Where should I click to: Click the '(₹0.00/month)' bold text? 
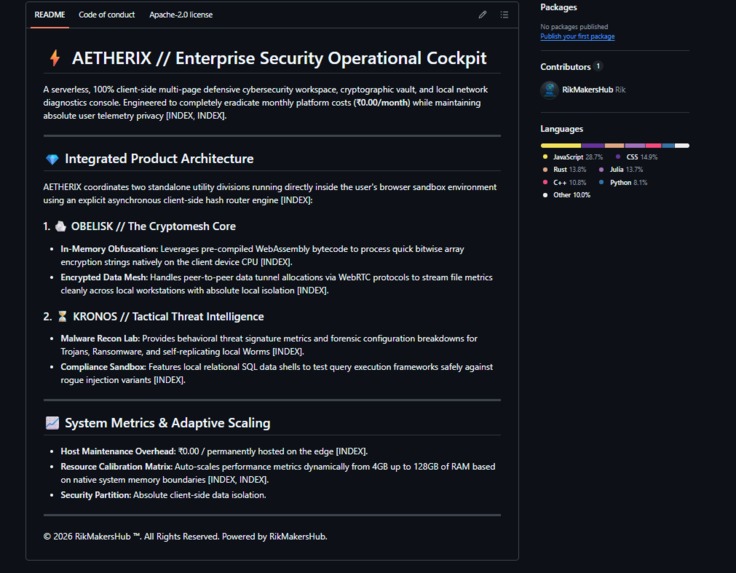382,103
